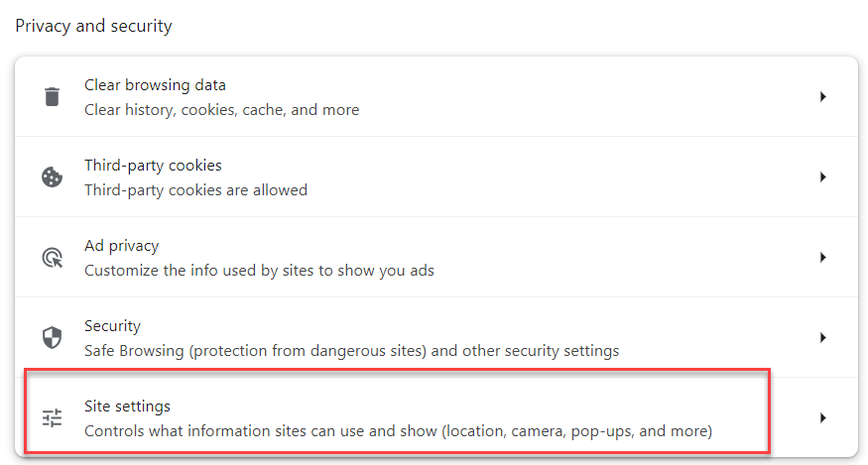Expand the Third-party cookies arrow
The height and width of the screenshot is (465, 868).
point(822,177)
